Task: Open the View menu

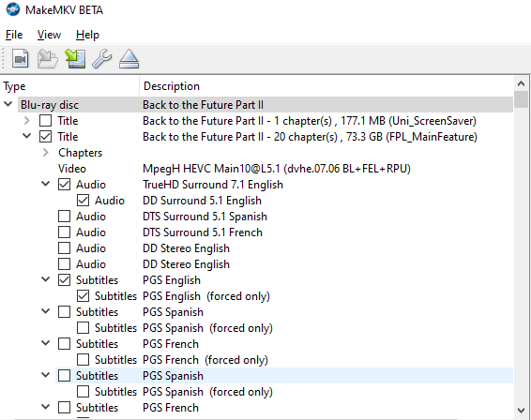Action: point(49,35)
